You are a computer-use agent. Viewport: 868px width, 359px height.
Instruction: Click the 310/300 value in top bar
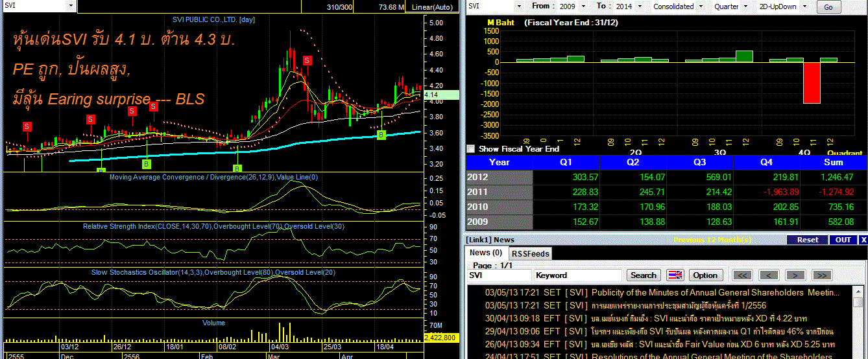(338, 6)
